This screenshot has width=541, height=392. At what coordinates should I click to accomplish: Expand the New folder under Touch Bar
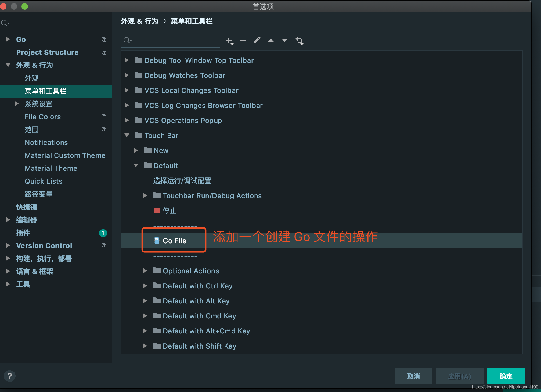pyautogui.click(x=136, y=150)
